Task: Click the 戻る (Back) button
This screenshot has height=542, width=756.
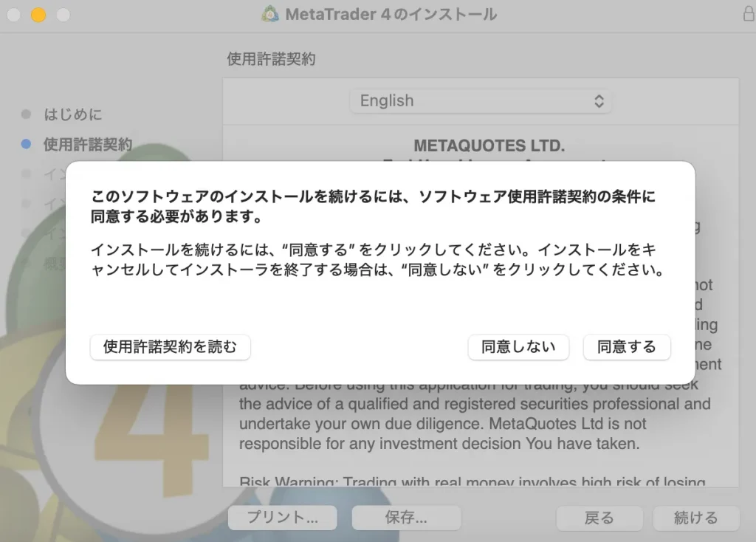Action: coord(599,518)
